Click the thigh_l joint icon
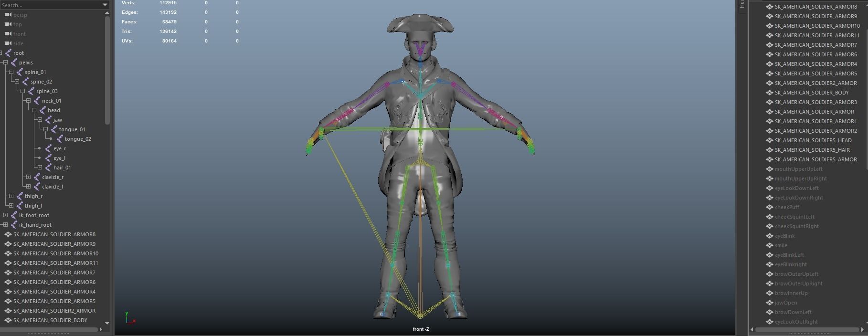The width and height of the screenshot is (868, 336). coord(20,206)
